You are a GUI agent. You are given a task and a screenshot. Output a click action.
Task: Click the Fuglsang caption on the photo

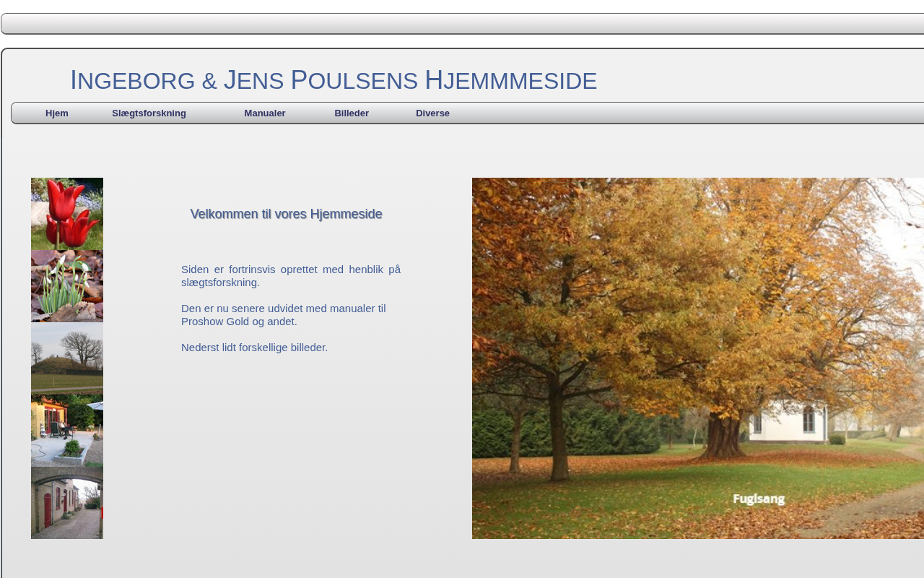(x=758, y=499)
